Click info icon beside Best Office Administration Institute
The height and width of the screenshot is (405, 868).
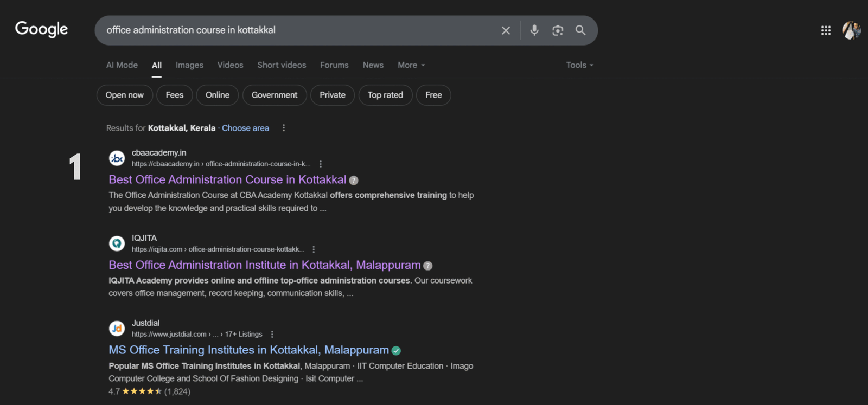pyautogui.click(x=428, y=266)
